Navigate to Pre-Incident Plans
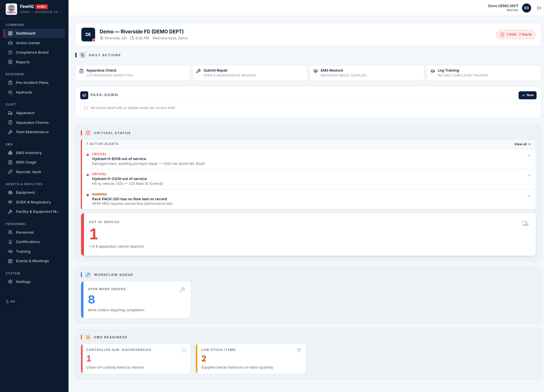Screen dimensions: 544x392 click(34, 83)
